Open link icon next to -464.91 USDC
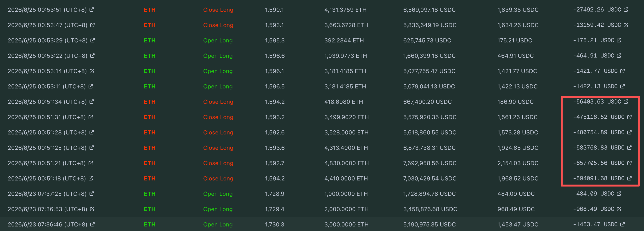The width and height of the screenshot is (644, 231). (619, 56)
